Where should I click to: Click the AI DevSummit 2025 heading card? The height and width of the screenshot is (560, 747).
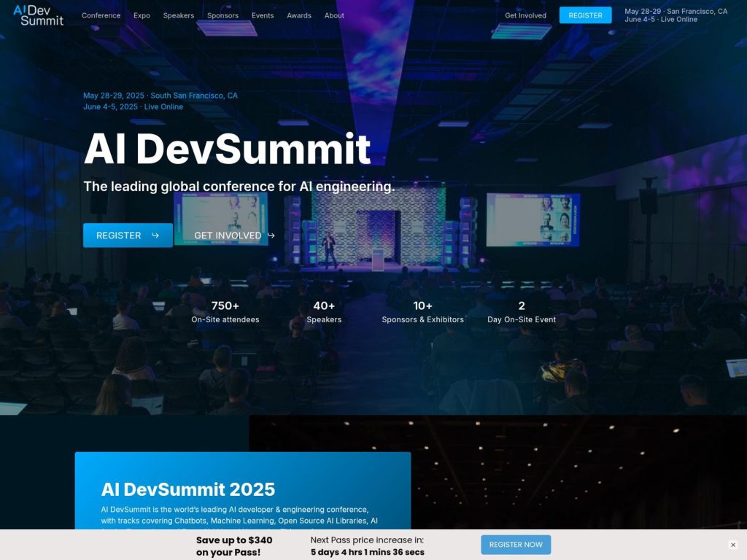[189, 489]
